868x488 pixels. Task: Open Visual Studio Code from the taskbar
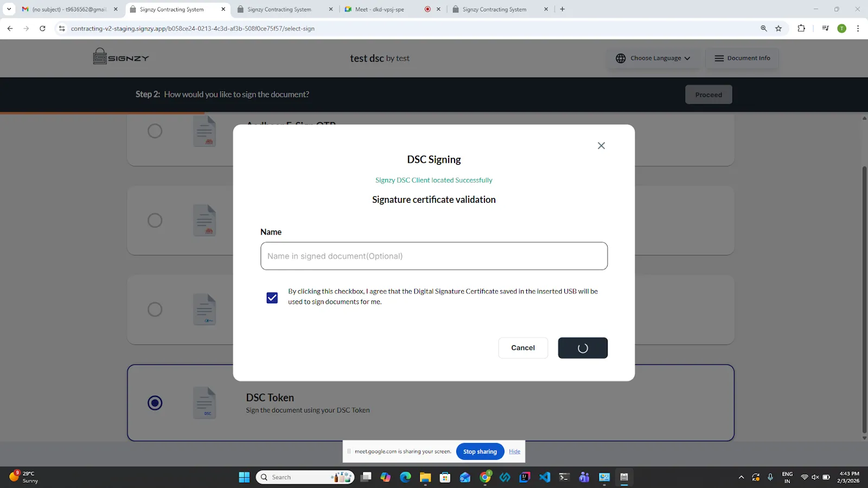tap(545, 477)
